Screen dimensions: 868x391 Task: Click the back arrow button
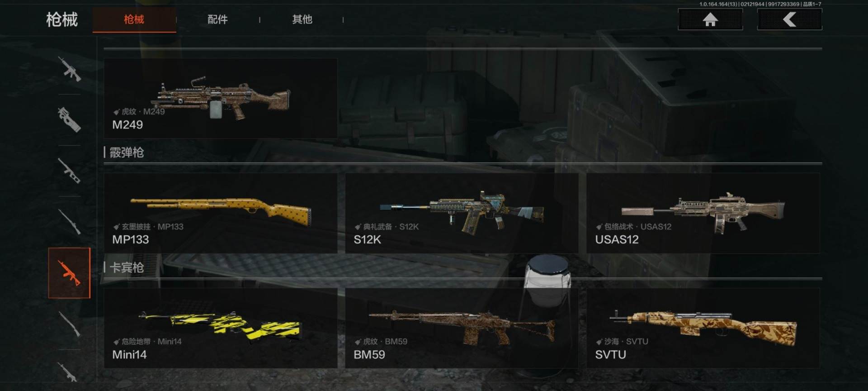coord(789,19)
